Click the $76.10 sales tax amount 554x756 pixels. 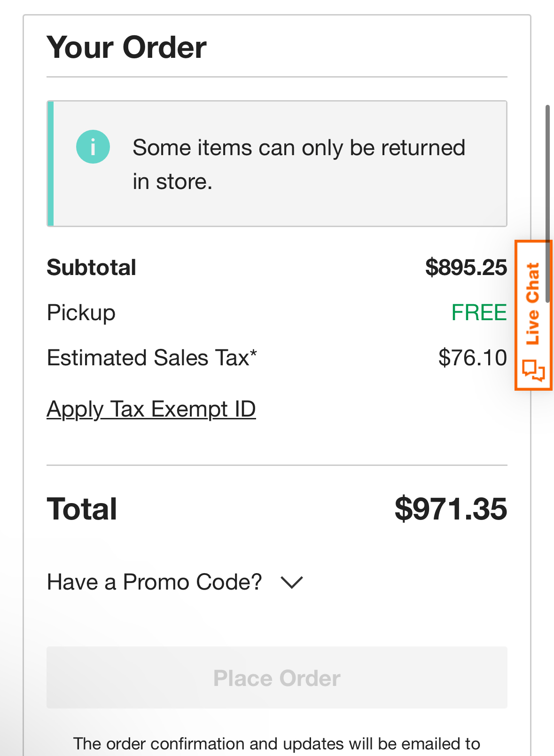(472, 358)
